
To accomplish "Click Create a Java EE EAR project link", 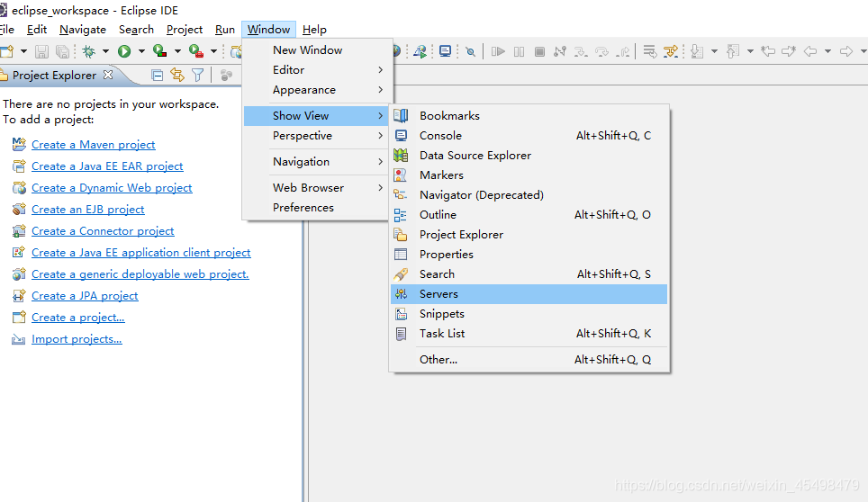I will pos(107,166).
